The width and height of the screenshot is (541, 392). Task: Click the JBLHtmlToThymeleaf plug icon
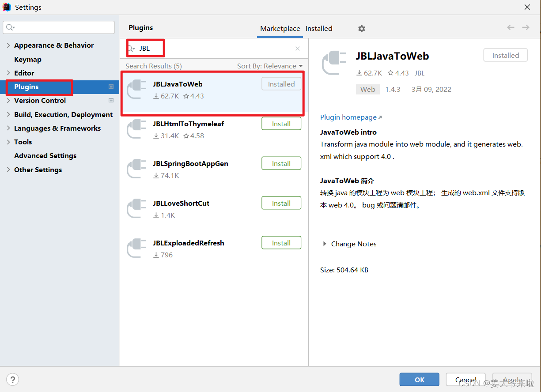pyautogui.click(x=136, y=129)
